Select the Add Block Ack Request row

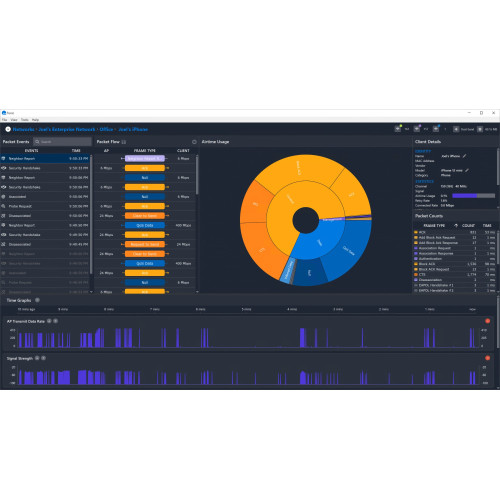pos(455,237)
